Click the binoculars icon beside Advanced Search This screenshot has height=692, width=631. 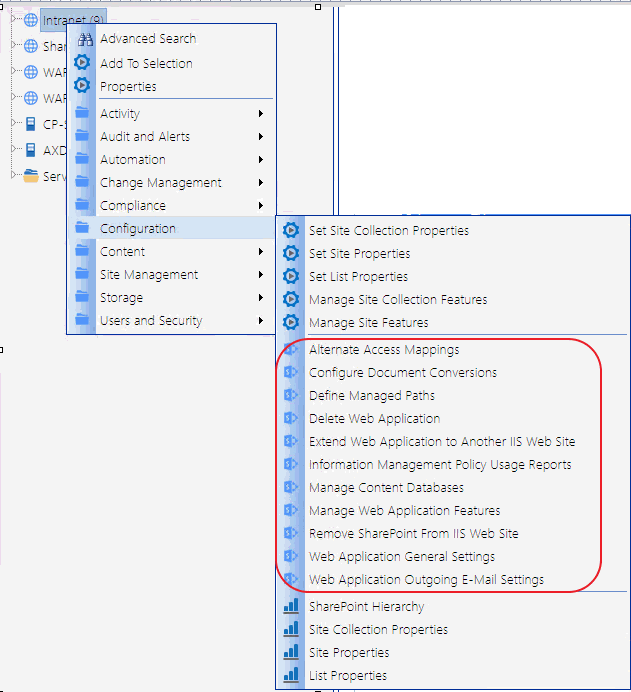pyautogui.click(x=85, y=40)
